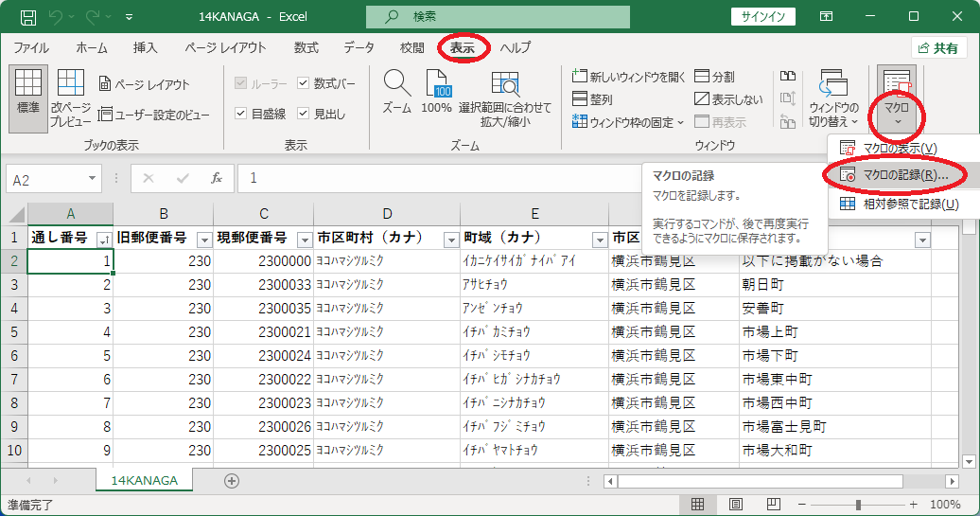Open the データ tab
Image resolution: width=980 pixels, height=516 pixels.
pyautogui.click(x=359, y=47)
